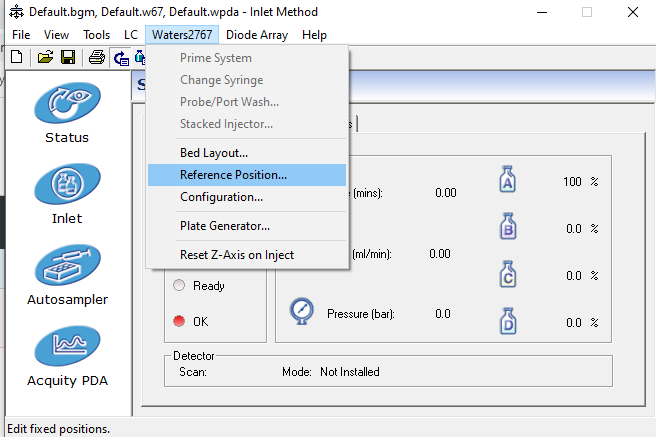Click the greyed Probe/Port Wash... entry
The height and width of the screenshot is (437, 656).
click(x=247, y=102)
